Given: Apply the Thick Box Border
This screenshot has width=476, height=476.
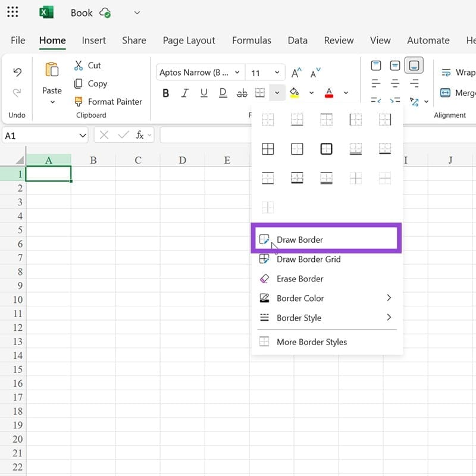Looking at the screenshot, I should 326,149.
